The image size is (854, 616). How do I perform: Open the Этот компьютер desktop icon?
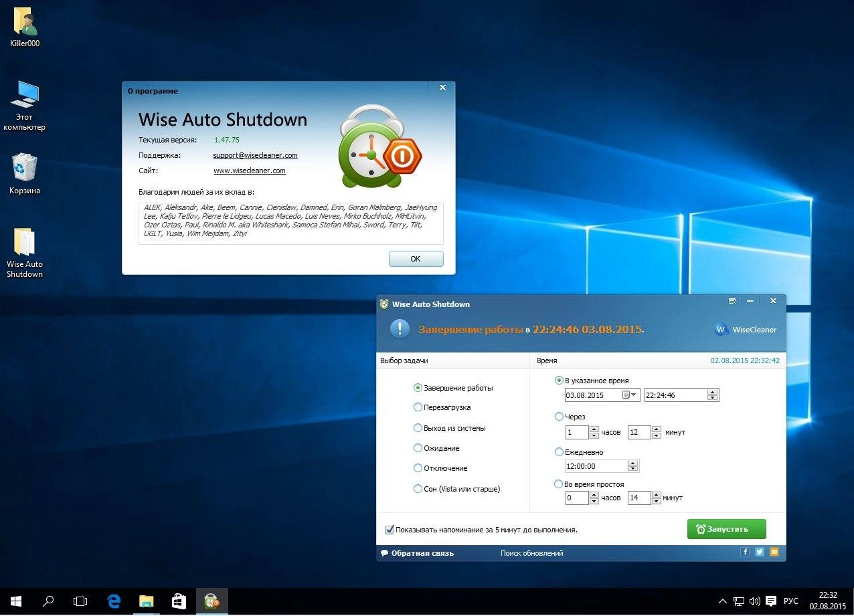pyautogui.click(x=25, y=106)
